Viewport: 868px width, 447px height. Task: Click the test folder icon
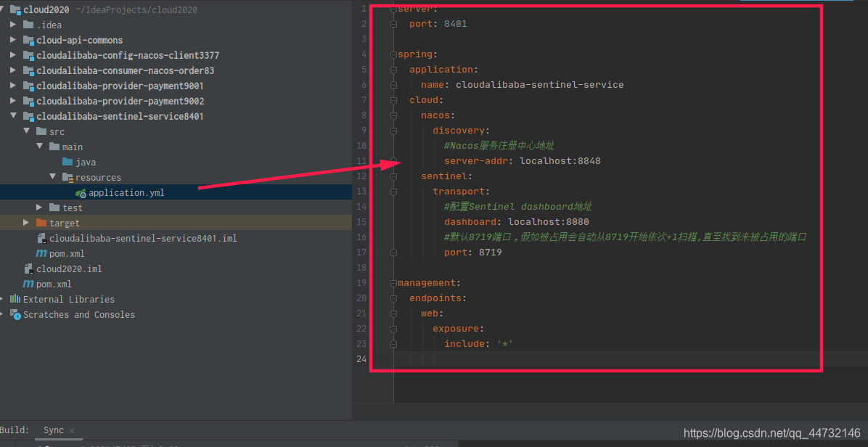[54, 208]
